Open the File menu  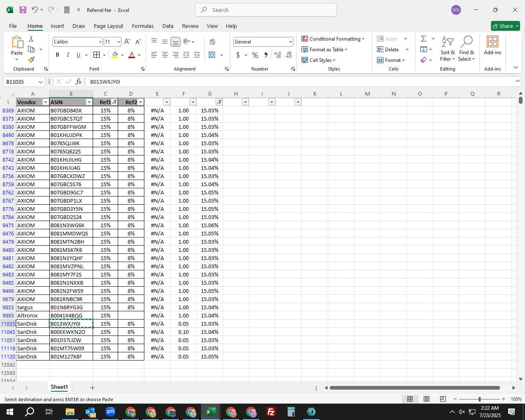13,26
